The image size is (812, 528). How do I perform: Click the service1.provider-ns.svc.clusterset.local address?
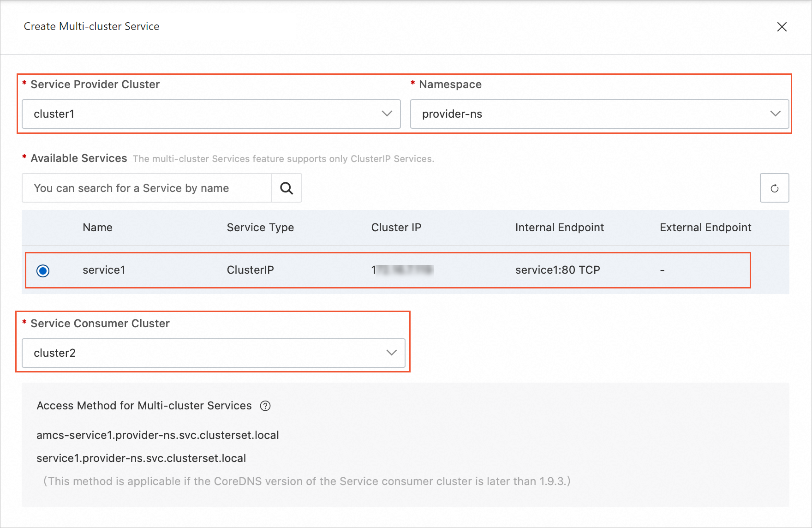click(141, 458)
